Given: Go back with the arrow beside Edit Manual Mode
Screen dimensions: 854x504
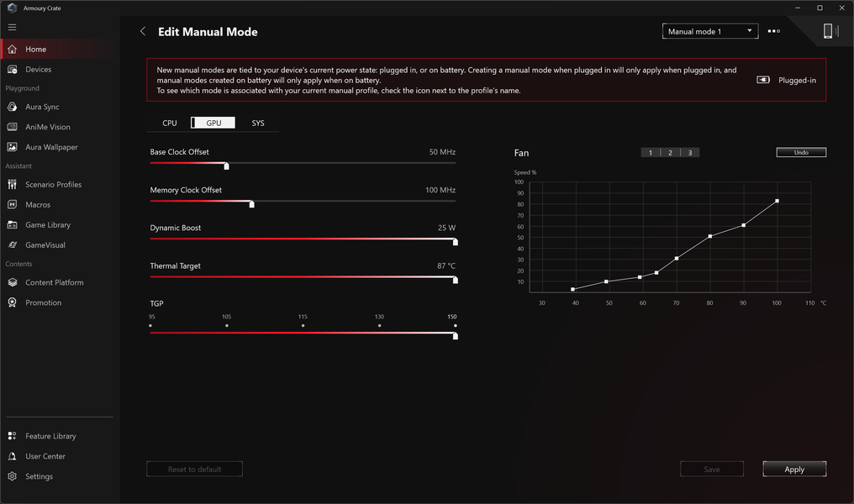Looking at the screenshot, I should click(x=143, y=32).
